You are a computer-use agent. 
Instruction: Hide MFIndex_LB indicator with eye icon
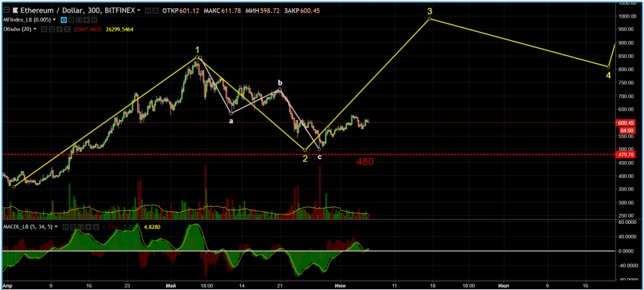point(64,20)
